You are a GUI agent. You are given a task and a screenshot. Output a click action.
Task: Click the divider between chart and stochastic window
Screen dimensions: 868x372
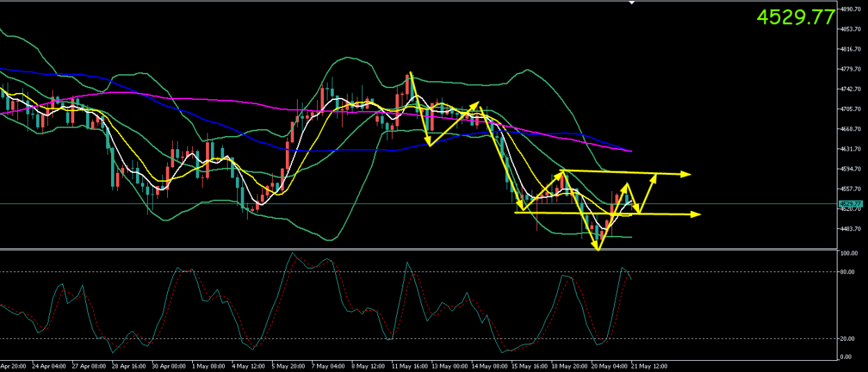tap(418, 249)
